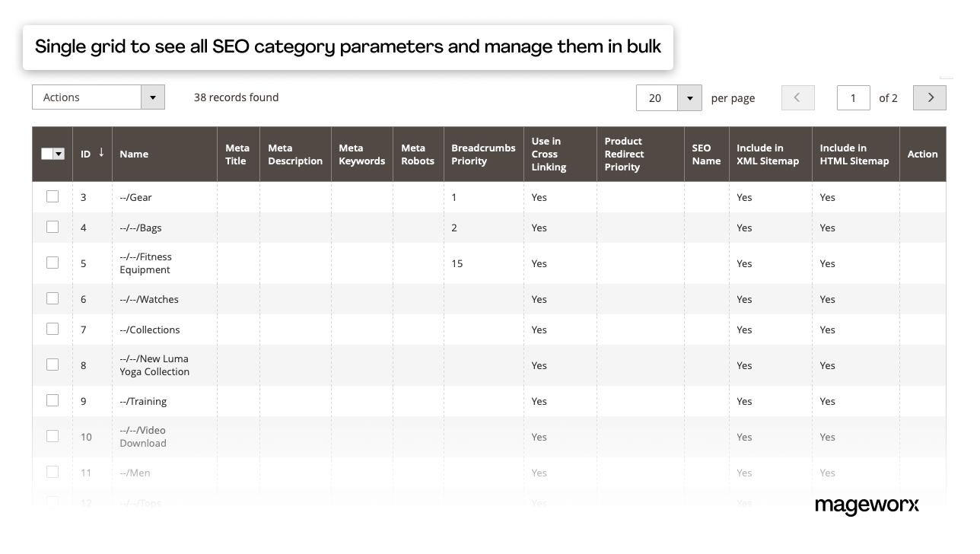
Task: Click the previous page arrow
Action: [x=797, y=97]
